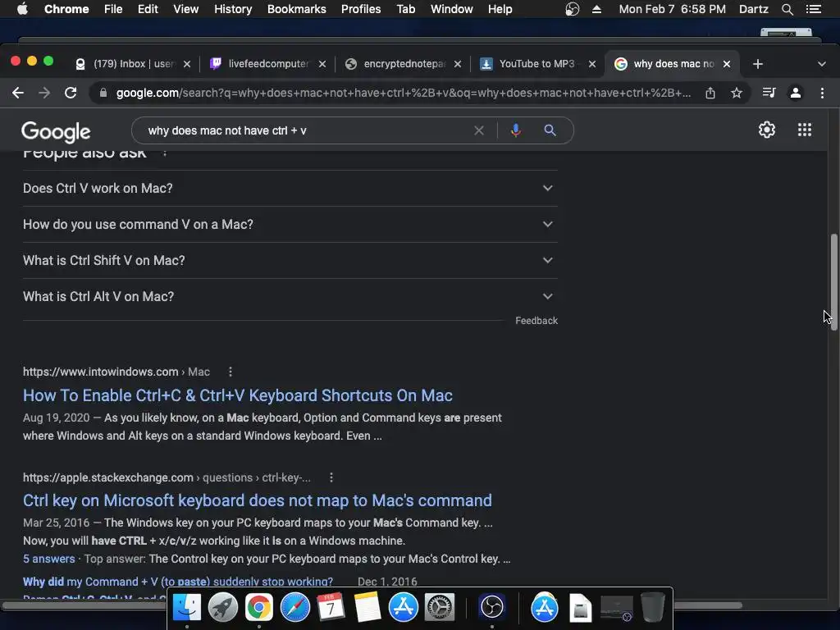Screen dimensions: 840x630
Task: Open Trash in the Dock
Action: (652, 608)
